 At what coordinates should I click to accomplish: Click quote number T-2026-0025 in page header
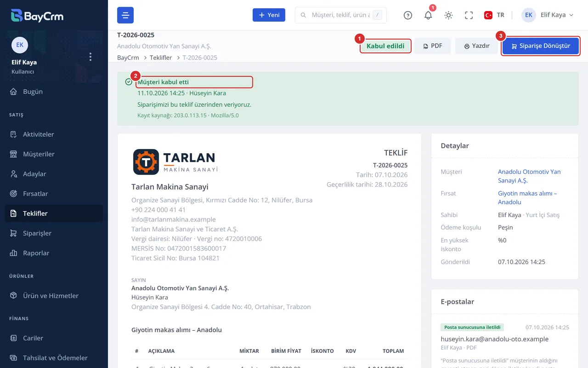click(x=136, y=35)
